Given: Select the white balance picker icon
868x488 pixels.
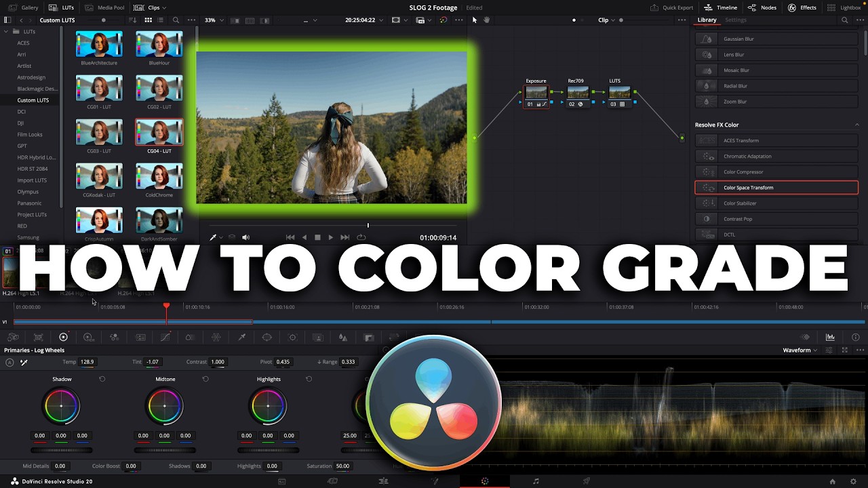Looking at the screenshot, I should [x=24, y=362].
